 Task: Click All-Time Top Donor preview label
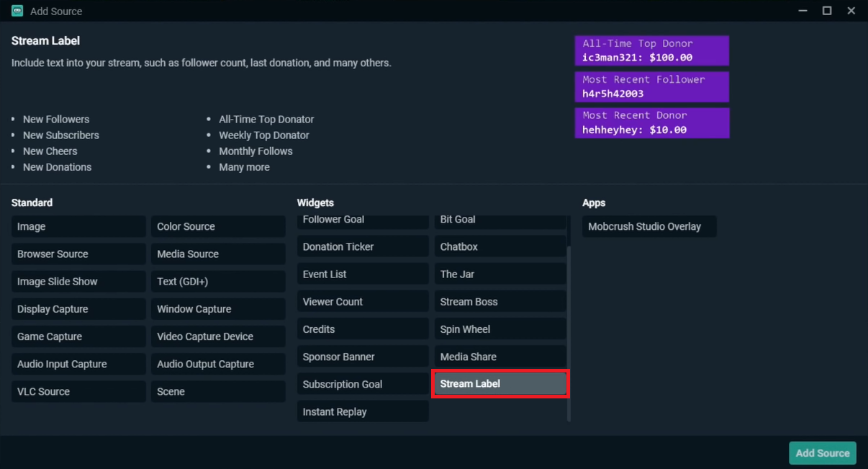652,50
